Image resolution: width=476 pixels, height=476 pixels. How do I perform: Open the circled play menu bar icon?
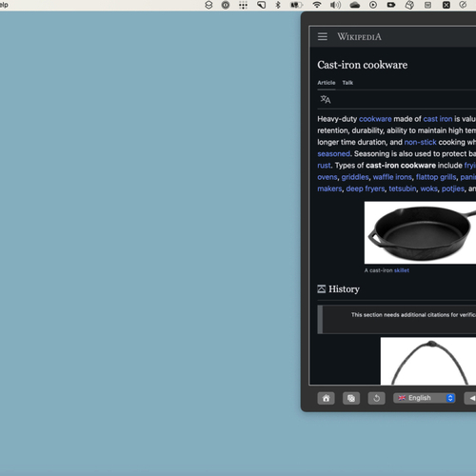pos(373,5)
